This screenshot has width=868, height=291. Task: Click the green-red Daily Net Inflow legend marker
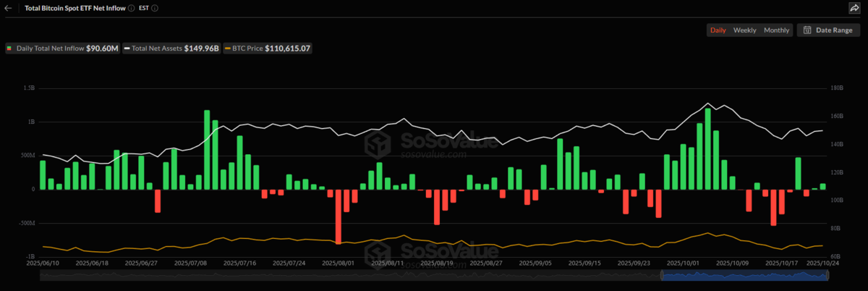point(9,48)
